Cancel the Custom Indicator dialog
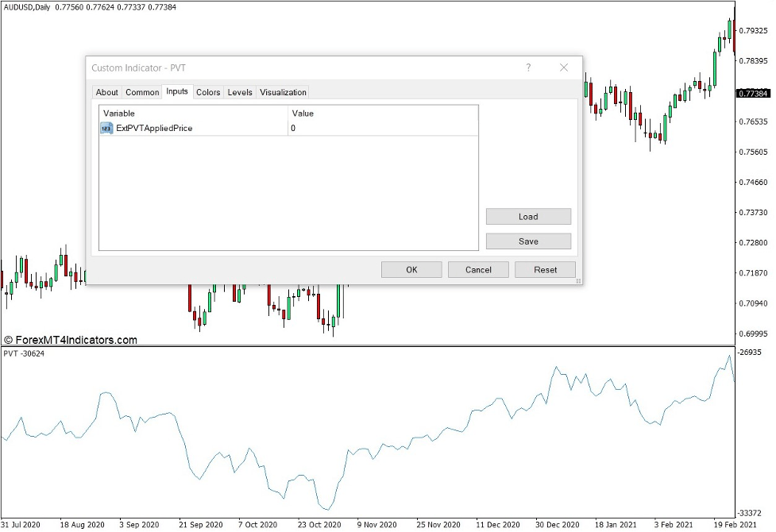 click(x=478, y=269)
